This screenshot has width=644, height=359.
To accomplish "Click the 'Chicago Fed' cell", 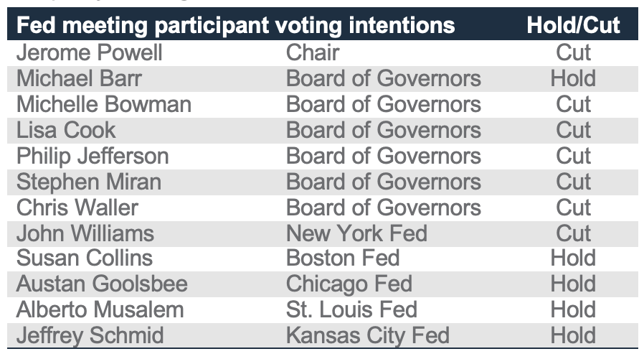I will [349, 284].
